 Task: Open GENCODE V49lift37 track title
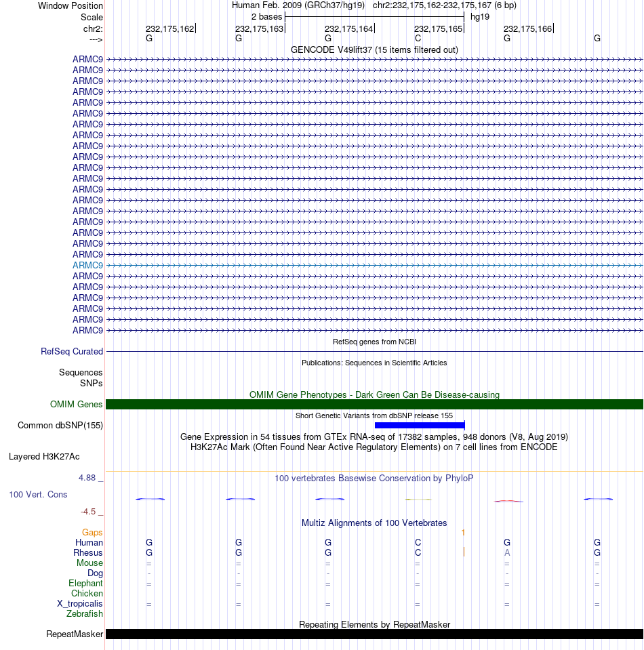click(x=374, y=49)
